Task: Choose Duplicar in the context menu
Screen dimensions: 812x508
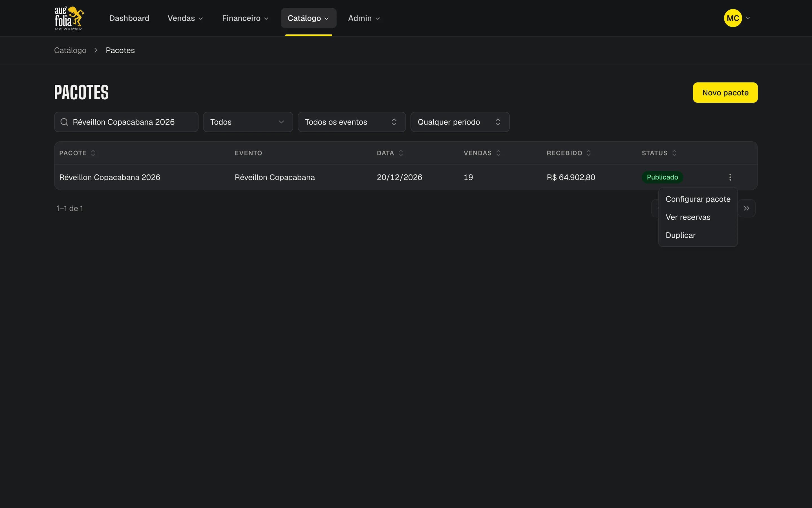Action: (x=698, y=236)
